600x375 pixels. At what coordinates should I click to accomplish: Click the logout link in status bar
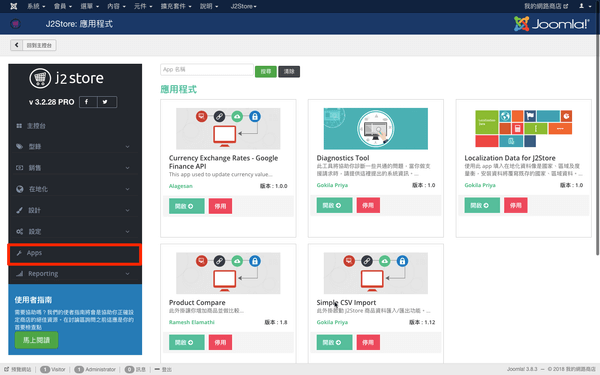(x=163, y=369)
